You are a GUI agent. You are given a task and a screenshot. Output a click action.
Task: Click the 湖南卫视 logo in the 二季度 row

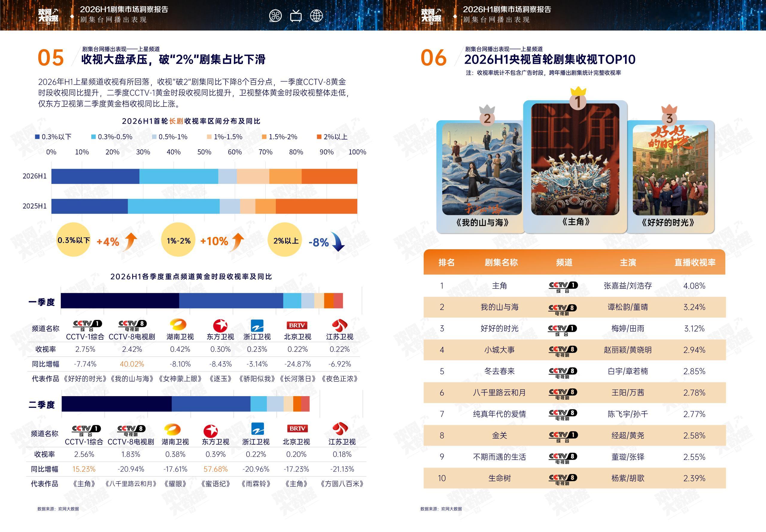click(173, 430)
